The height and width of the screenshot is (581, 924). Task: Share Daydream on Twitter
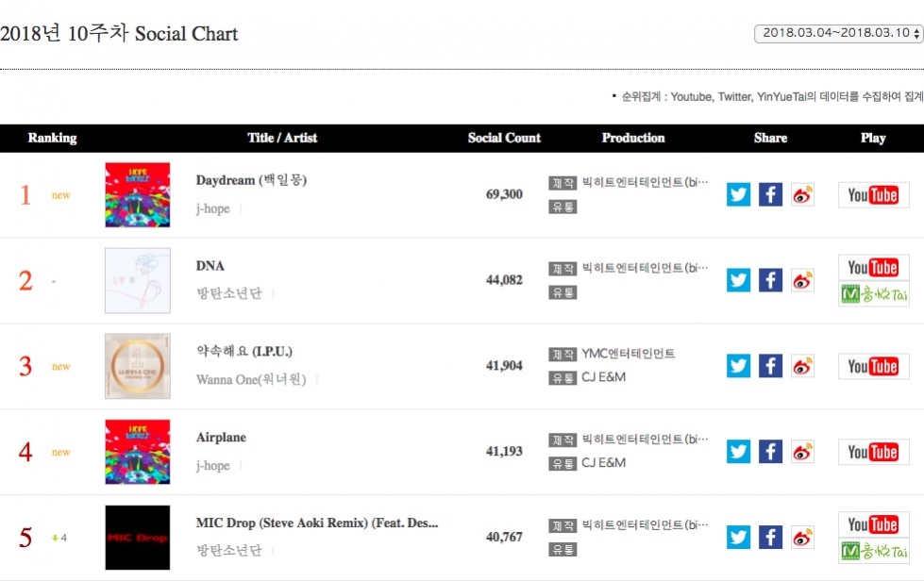coord(738,195)
